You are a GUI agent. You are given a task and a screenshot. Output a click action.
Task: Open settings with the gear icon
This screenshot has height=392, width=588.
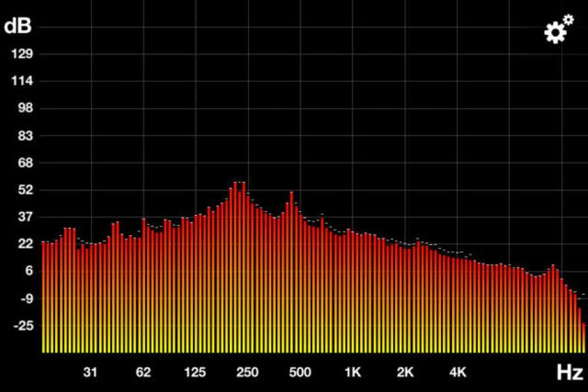pos(558,30)
